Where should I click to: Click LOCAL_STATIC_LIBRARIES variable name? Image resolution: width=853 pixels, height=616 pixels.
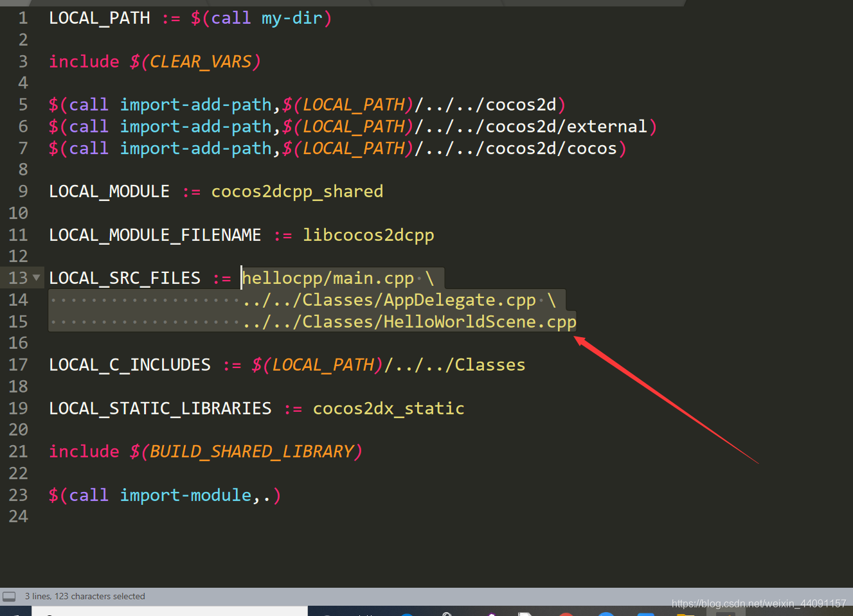[x=160, y=409]
